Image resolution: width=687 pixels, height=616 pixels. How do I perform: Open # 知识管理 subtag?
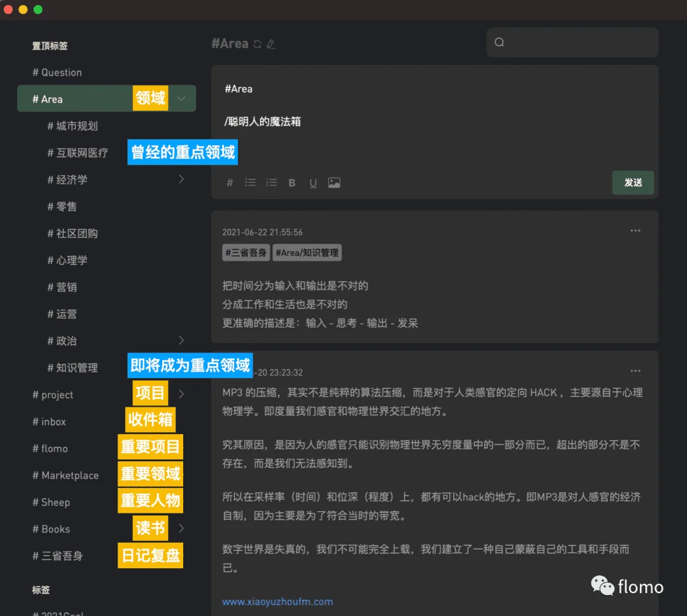[x=73, y=368]
